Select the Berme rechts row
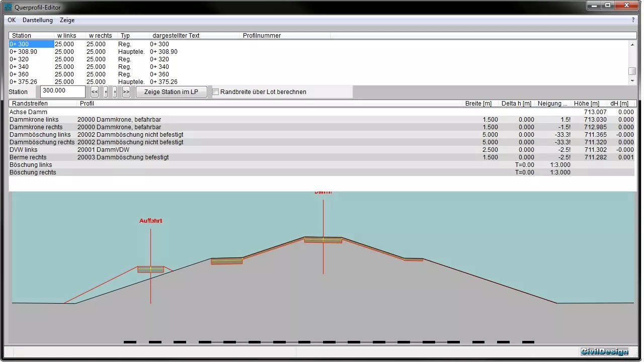The image size is (644, 362). (30, 157)
